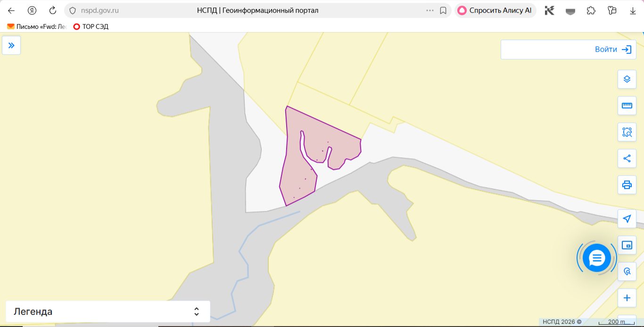Screen dimensions: 644x327
Task: Ask Алиса AI in the browser
Action: (495, 10)
